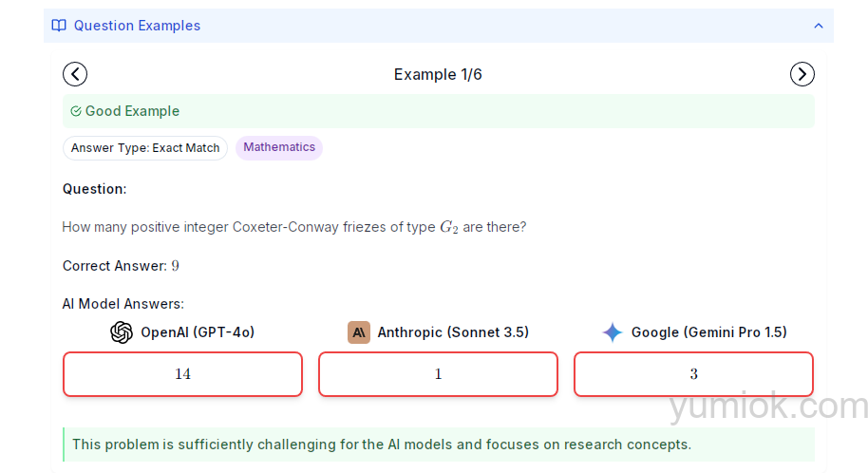Click the OpenAI (GPT-4o) model label
868x473 pixels.
pos(198,332)
